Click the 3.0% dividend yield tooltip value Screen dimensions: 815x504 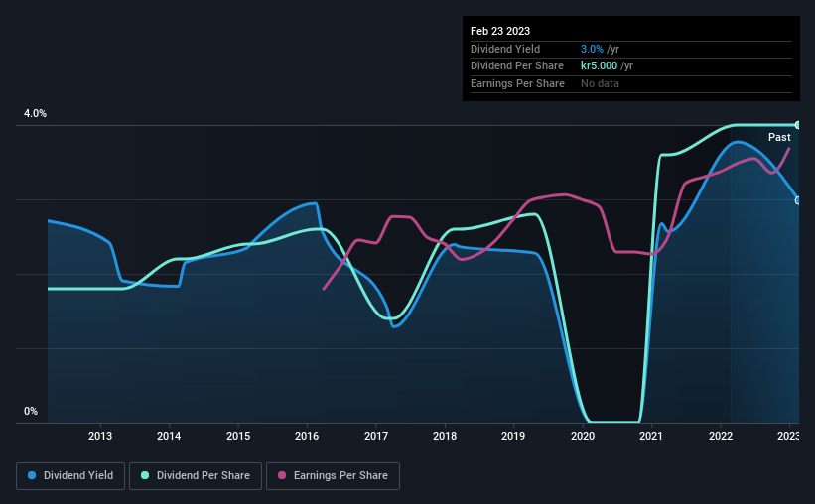[x=592, y=49]
